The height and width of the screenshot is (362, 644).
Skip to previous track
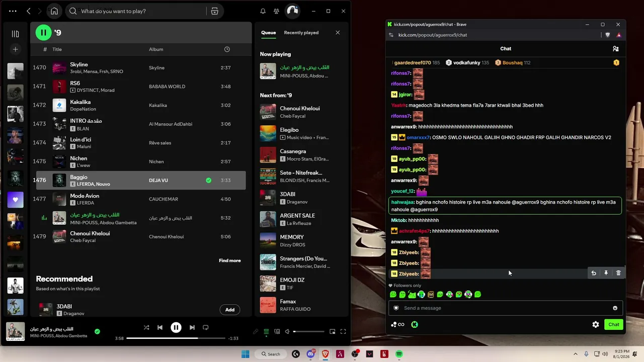tap(160, 327)
